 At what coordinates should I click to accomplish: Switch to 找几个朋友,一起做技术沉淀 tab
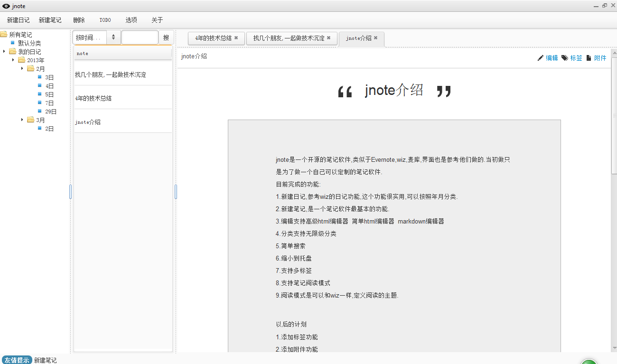click(292, 38)
